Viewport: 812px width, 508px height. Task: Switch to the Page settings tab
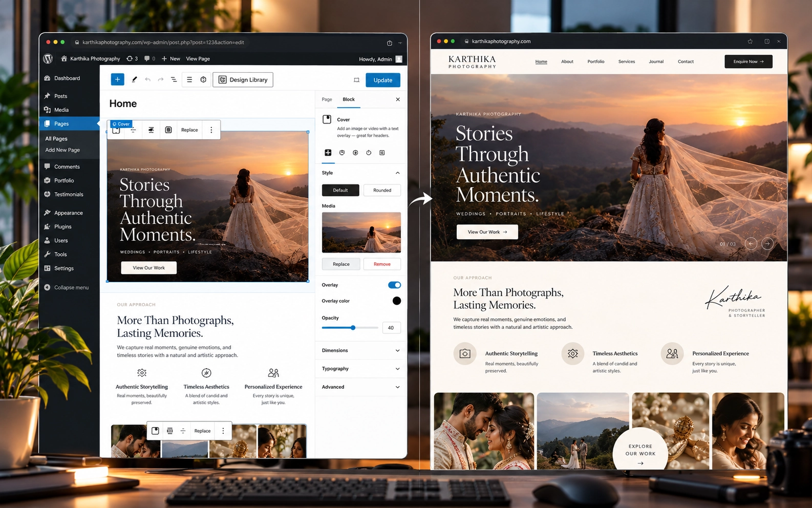pos(327,99)
